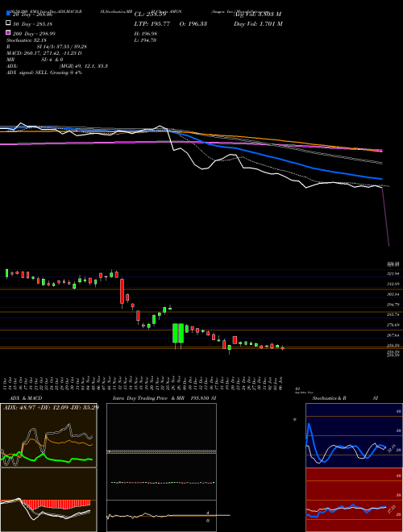This screenshot has height=532, width=403.
Task: Click the 'L: 194.70' low price
Action: click(145, 40)
